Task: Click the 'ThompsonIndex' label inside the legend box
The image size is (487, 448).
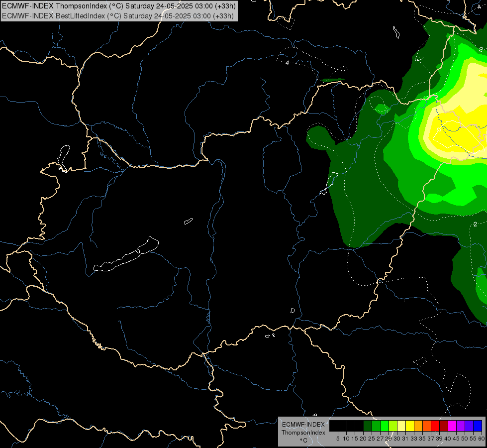Action: (x=303, y=433)
